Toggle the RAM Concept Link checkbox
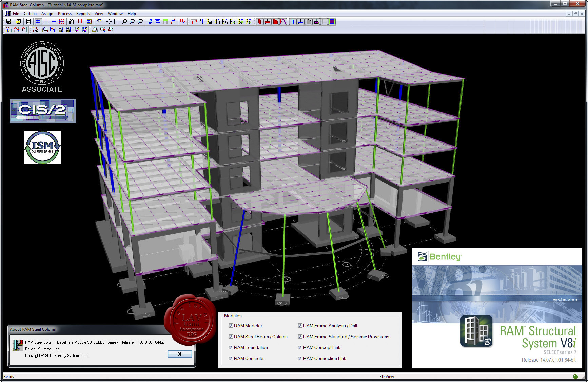Screen dimensions: 588x382 300,347
